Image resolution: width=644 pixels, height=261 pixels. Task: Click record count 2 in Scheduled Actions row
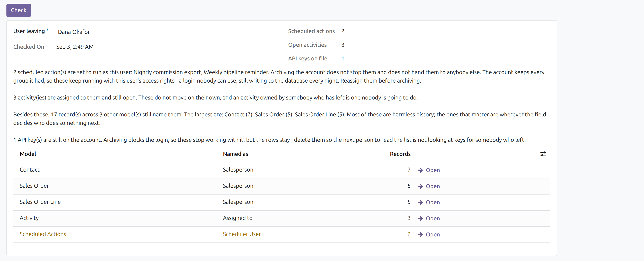click(409, 234)
